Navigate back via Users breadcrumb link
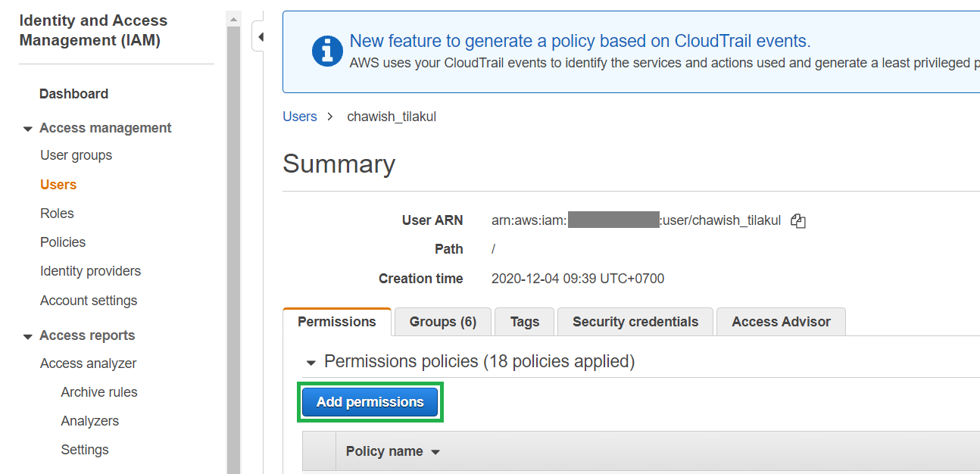980x474 pixels. 300,116
